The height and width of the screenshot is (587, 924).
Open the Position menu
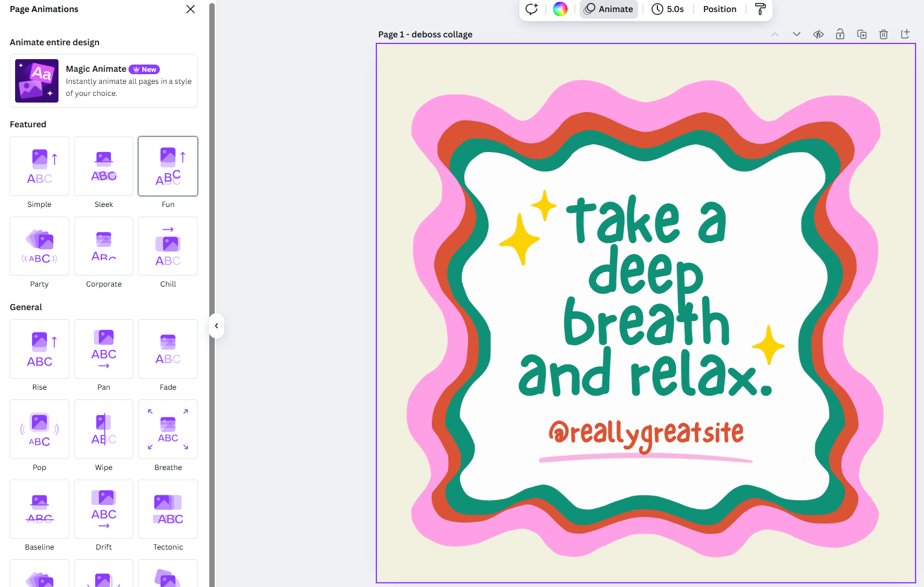click(719, 9)
